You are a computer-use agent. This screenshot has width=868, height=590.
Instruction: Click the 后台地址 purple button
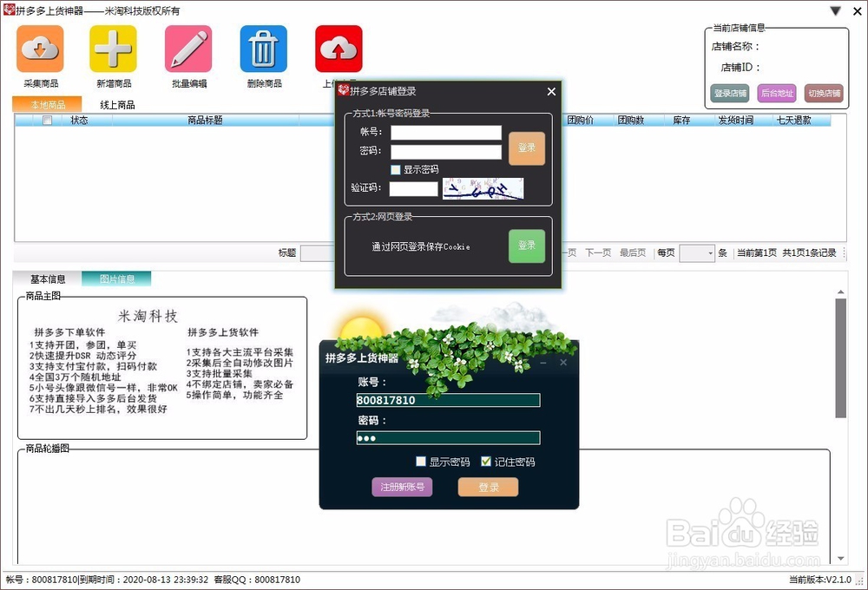tap(777, 93)
